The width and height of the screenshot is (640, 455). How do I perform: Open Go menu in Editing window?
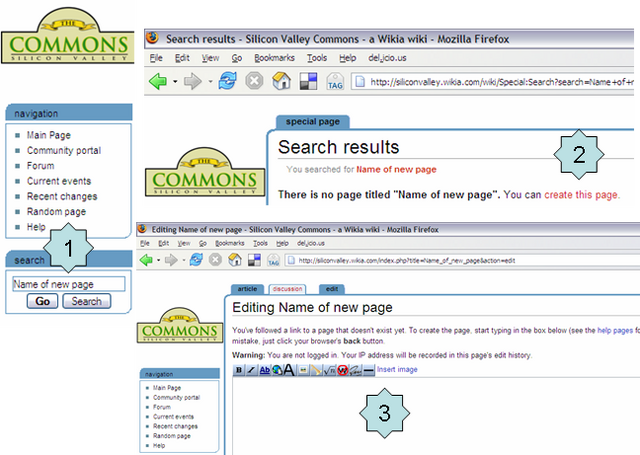[x=203, y=243]
